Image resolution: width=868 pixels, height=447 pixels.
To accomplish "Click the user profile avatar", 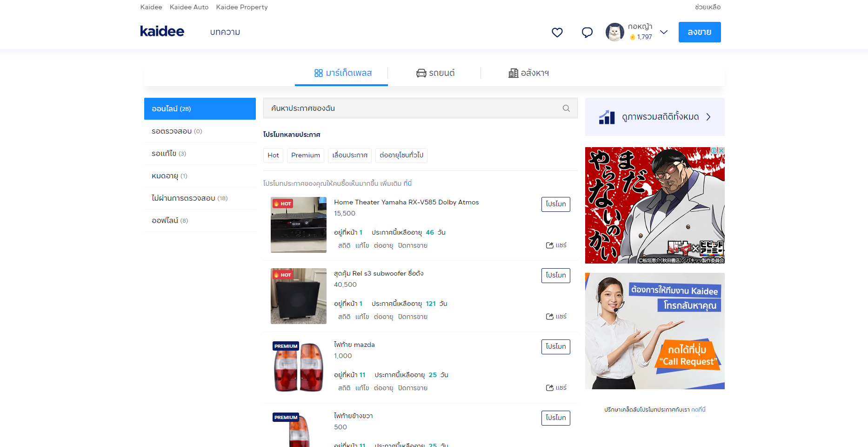I will (614, 32).
